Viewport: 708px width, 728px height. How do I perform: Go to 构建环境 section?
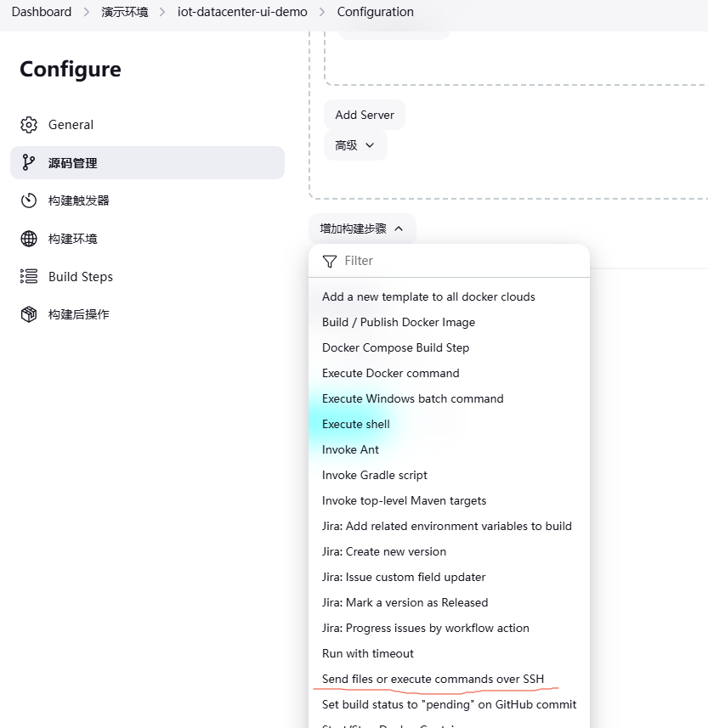(x=147, y=239)
